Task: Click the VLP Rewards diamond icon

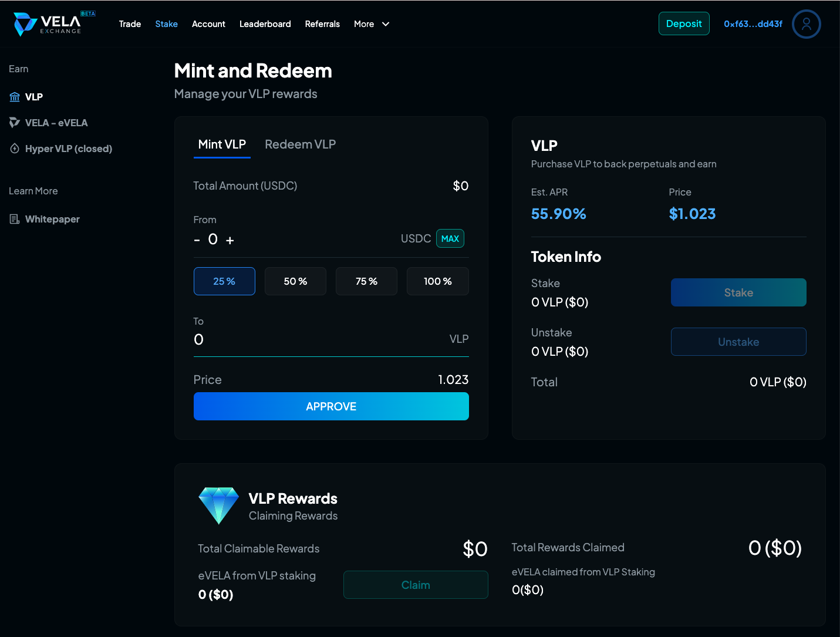Action: pos(219,505)
